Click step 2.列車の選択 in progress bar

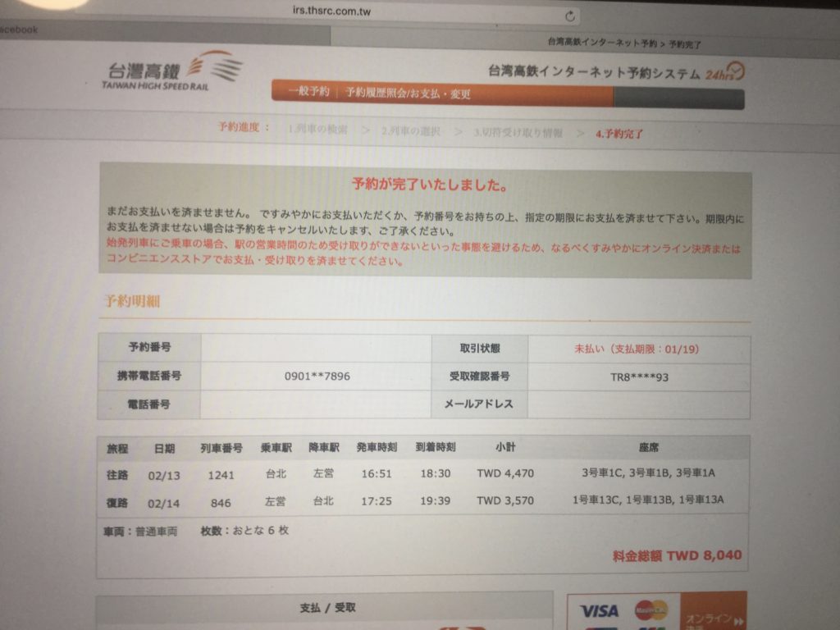point(410,131)
